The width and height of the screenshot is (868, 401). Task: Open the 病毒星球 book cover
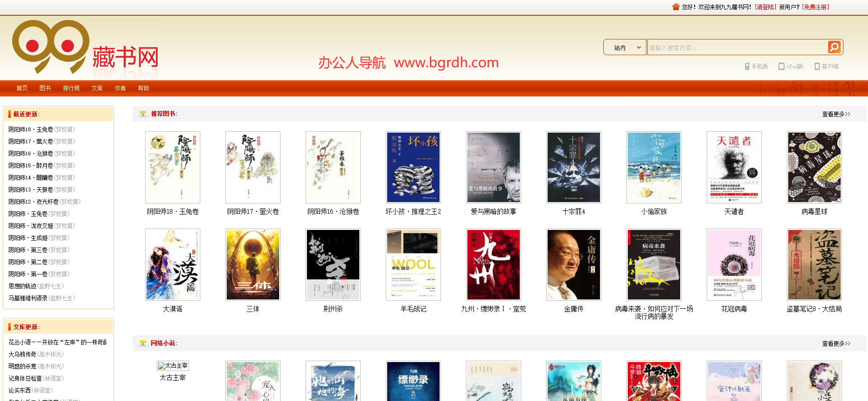pyautogui.click(x=814, y=167)
